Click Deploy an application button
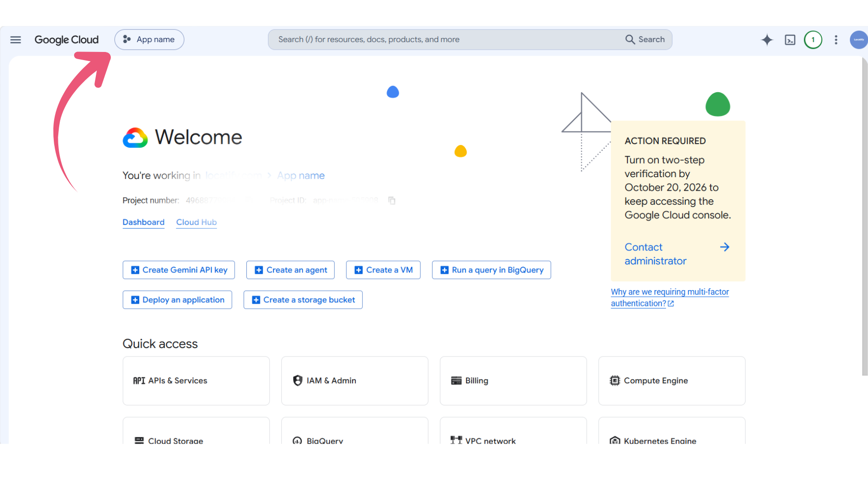Viewport: 868px width, 488px height. (x=177, y=300)
